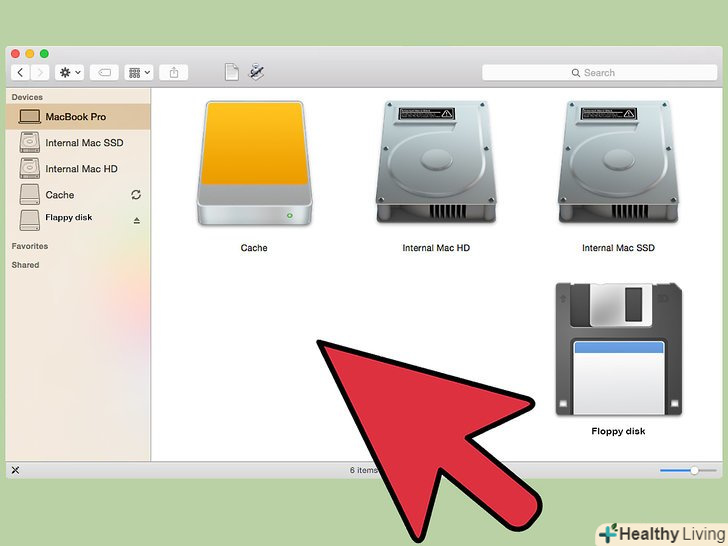
Task: Select the orange Cache drive icon
Action: tap(254, 163)
